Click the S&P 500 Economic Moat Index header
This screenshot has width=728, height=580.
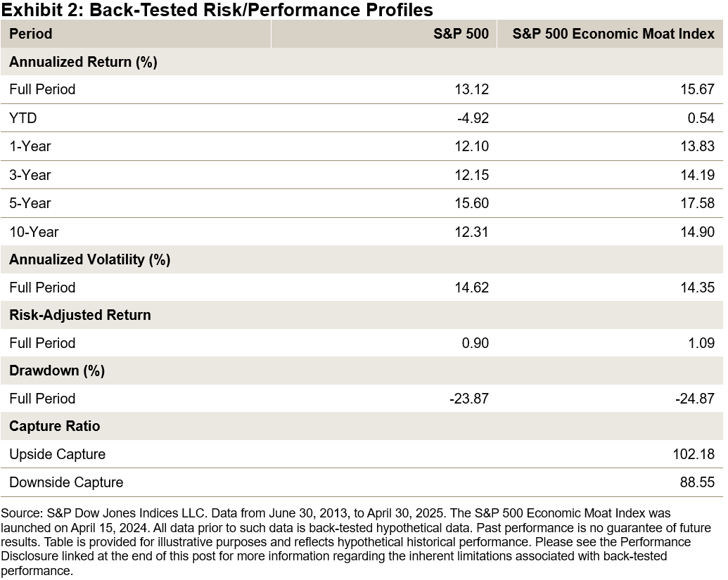[x=613, y=34]
